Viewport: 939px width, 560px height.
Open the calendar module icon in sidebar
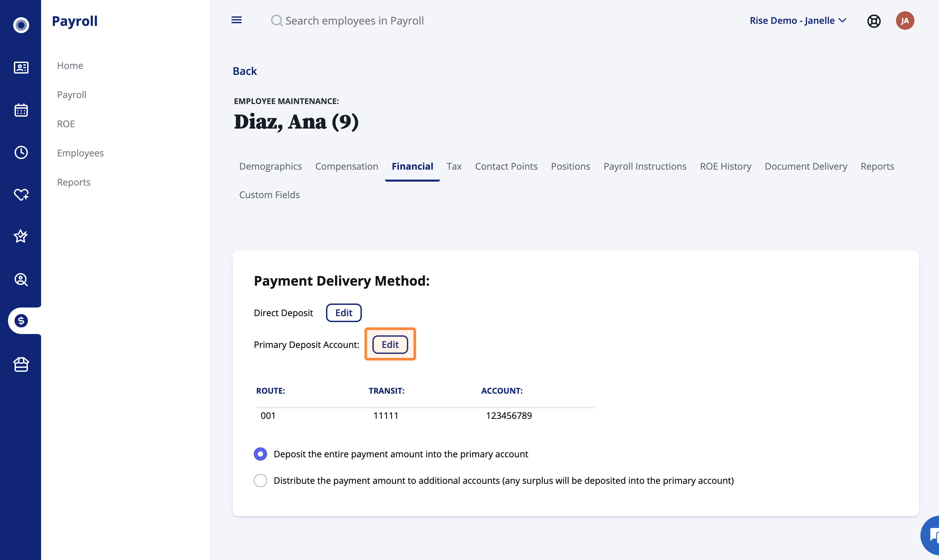tap(21, 110)
